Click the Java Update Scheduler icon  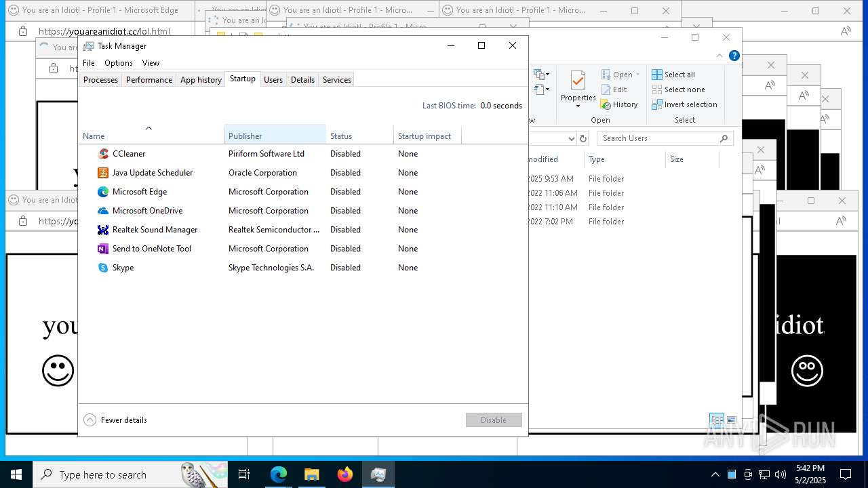[103, 173]
